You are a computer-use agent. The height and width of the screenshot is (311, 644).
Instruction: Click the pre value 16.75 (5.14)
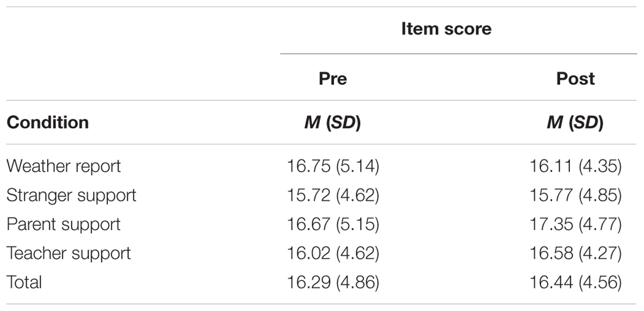pos(332,167)
